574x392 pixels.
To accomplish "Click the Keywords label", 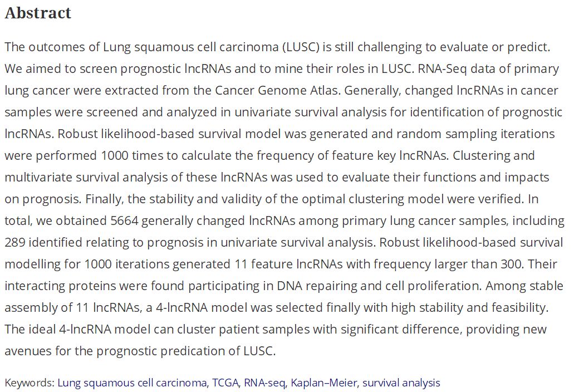I will (x=29, y=383).
